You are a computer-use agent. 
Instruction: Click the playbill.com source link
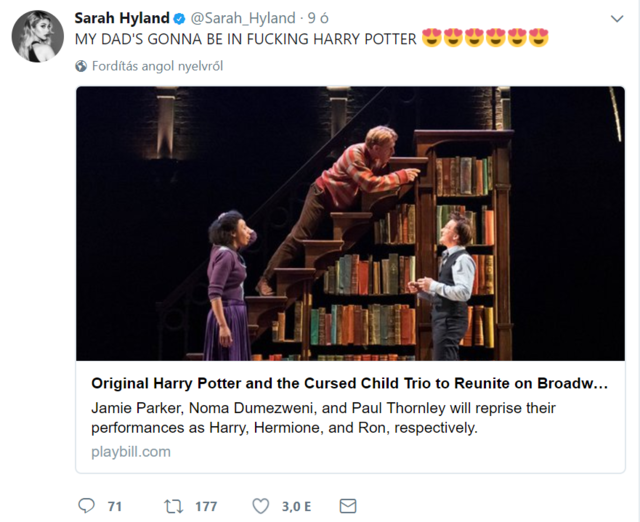pyautogui.click(x=131, y=451)
